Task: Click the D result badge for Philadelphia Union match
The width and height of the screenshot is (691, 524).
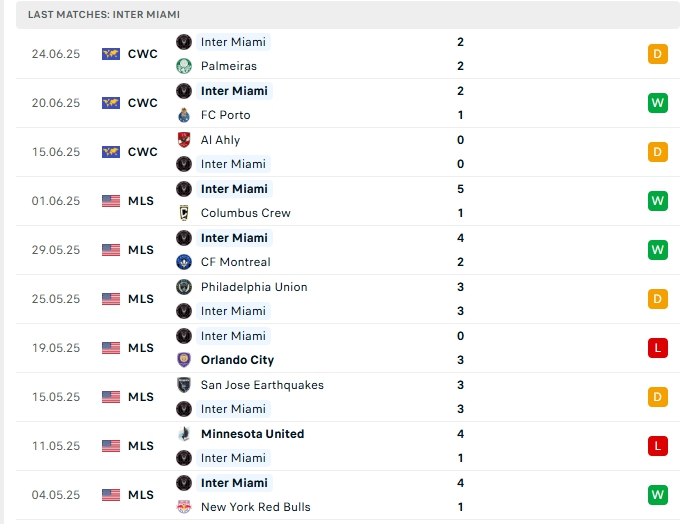Action: (657, 299)
